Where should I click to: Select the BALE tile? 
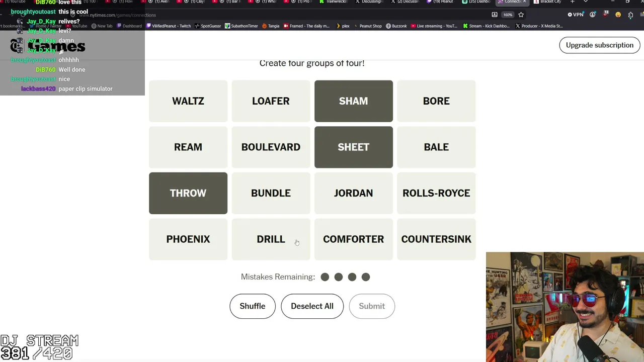tap(436, 147)
